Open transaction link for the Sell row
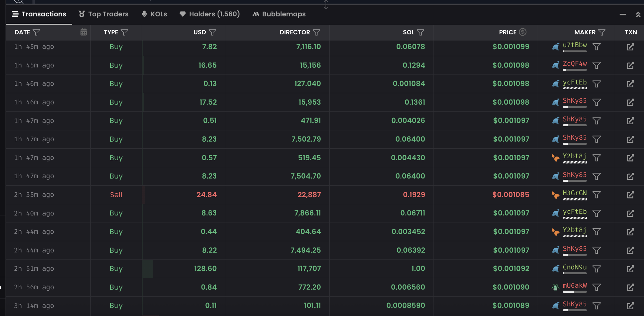This screenshot has height=316, width=644. [x=630, y=195]
